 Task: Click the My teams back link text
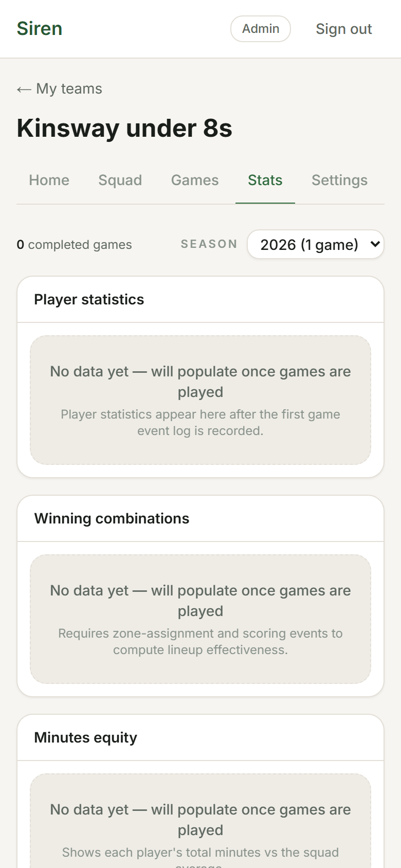point(69,89)
